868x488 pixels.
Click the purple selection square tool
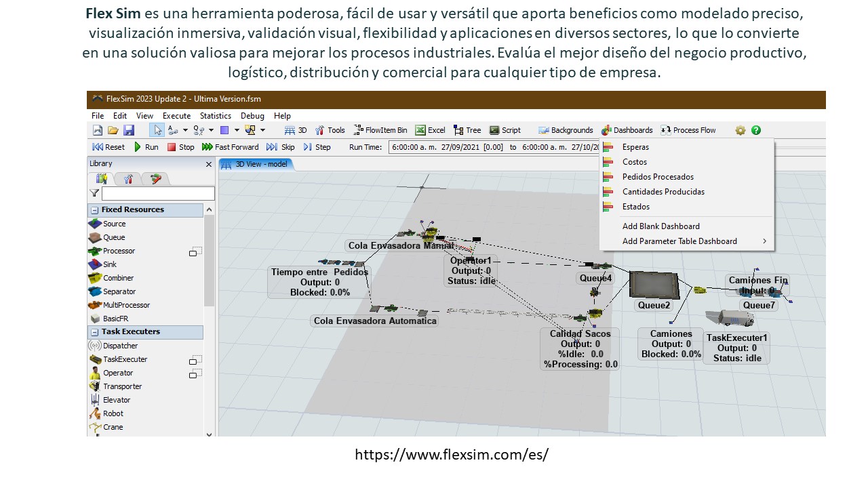pyautogui.click(x=224, y=130)
